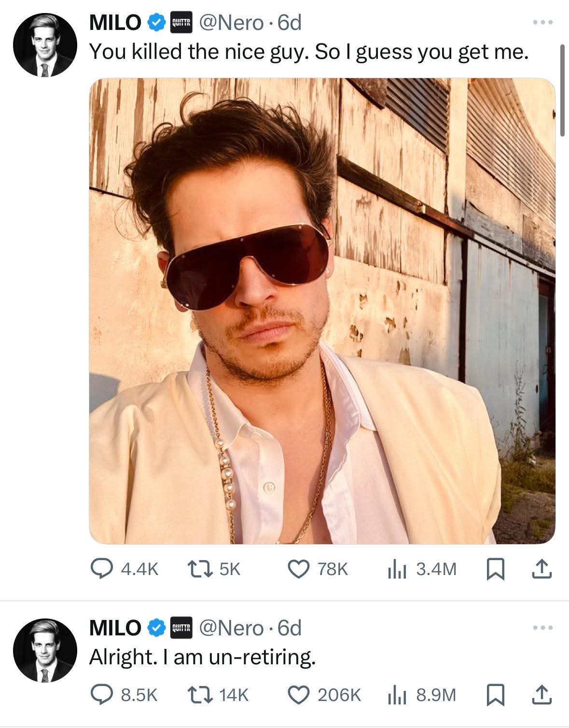Like the post with 78K likes
This screenshot has height=728, width=569.
pos(318,569)
